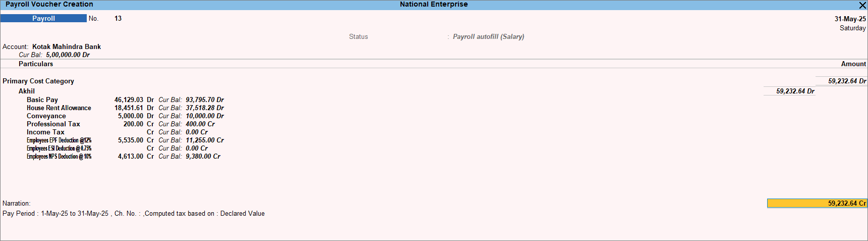Select the Income Tax line
Image resolution: width=868 pixels, height=241 pixels.
(45, 132)
